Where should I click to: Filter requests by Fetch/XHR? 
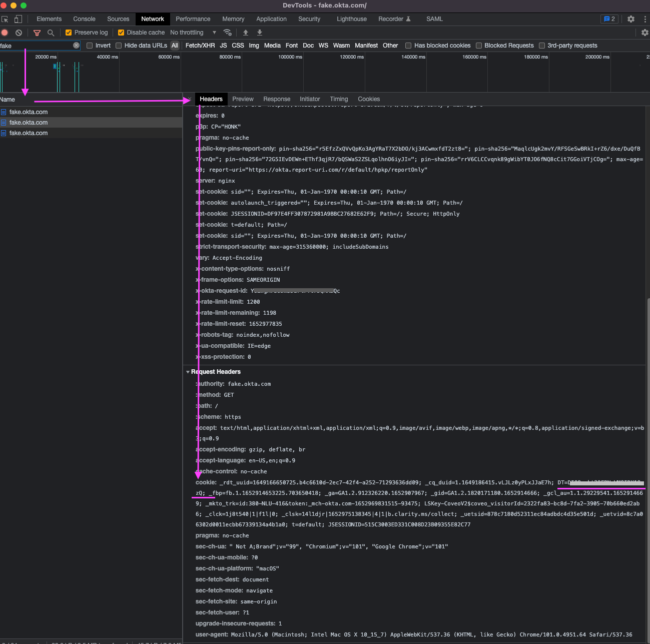[x=200, y=45]
